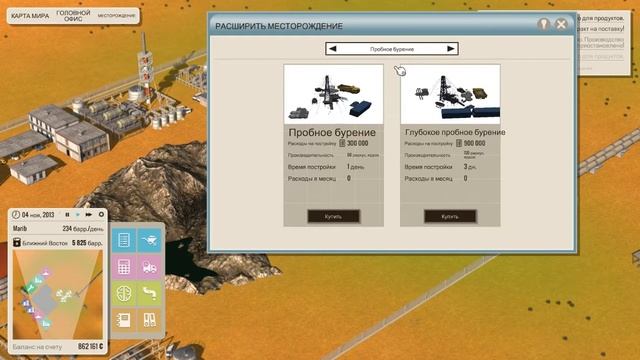Viewport: 640px width, 360px height.
Task: Click the '300 000' build cost value
Action: point(358,143)
